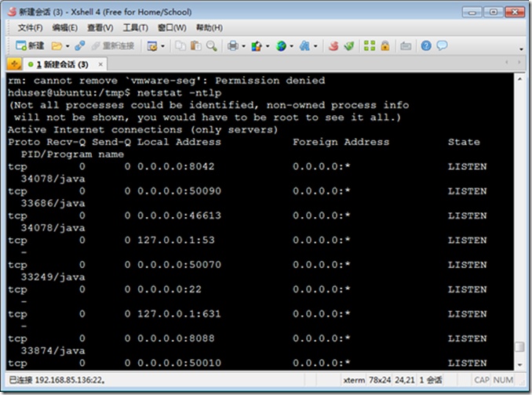
Task: Open the 窗口(W) menu
Action: (172, 27)
